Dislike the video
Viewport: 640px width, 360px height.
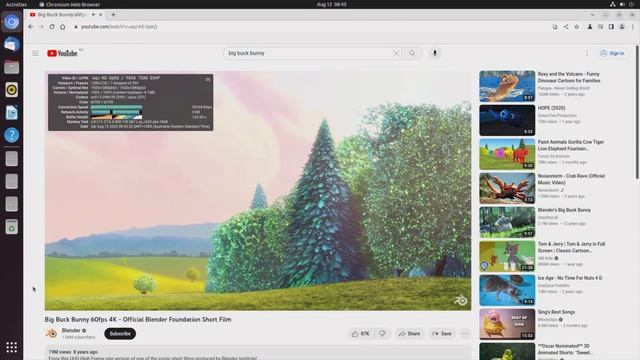pyautogui.click(x=382, y=333)
